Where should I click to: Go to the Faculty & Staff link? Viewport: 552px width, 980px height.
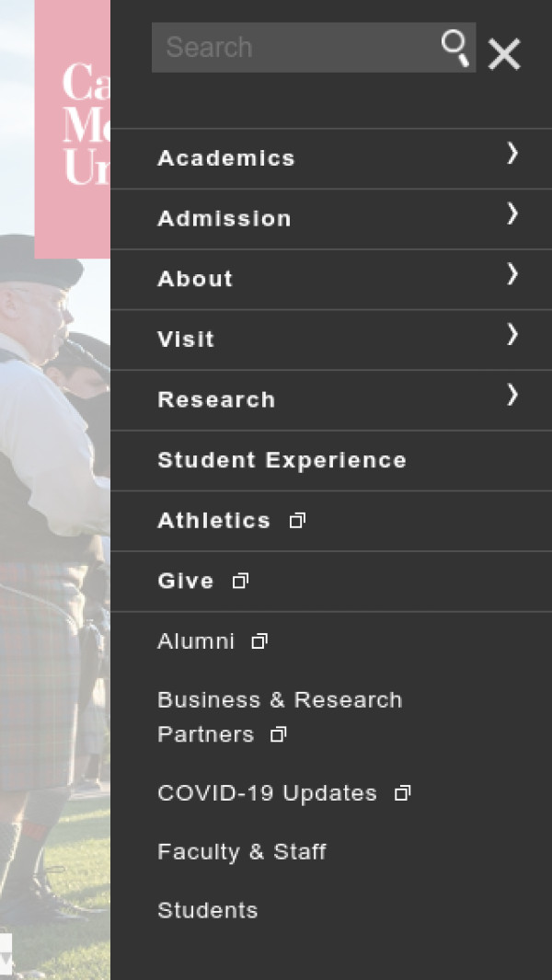[x=242, y=852]
